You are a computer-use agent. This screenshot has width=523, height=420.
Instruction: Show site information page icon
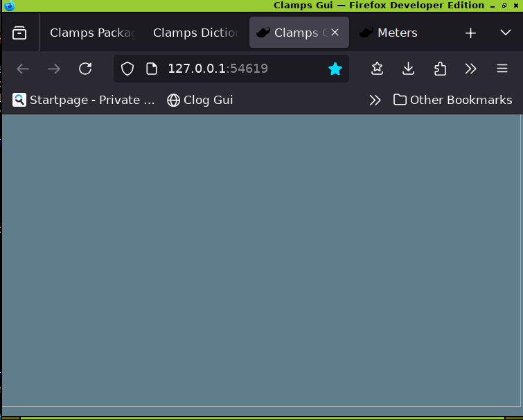tap(152, 69)
